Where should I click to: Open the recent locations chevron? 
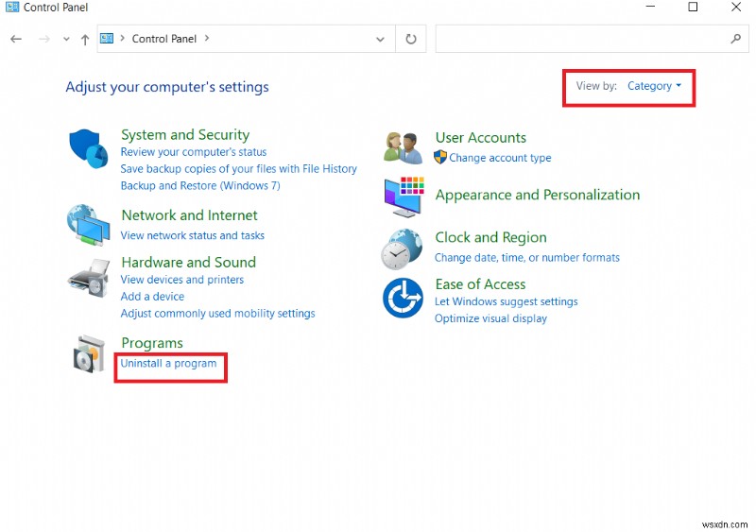66,39
